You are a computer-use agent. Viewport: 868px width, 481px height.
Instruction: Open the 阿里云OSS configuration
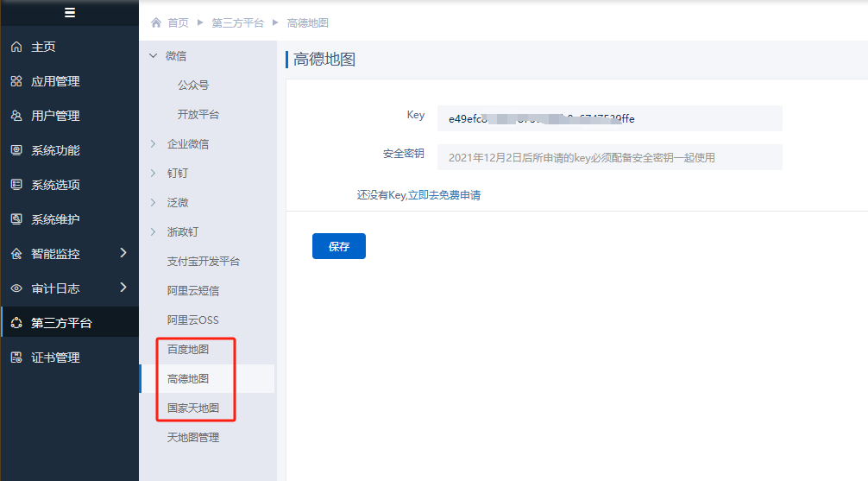[x=193, y=320]
